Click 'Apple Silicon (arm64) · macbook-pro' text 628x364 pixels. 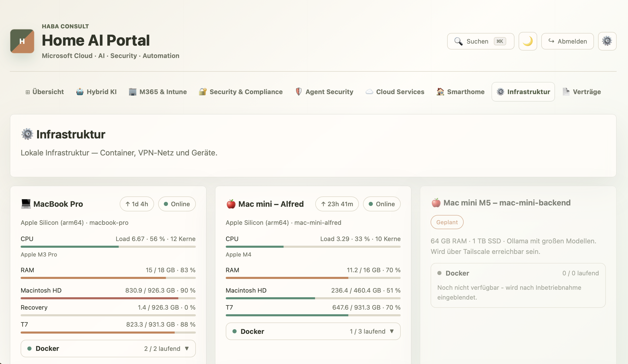pos(75,223)
